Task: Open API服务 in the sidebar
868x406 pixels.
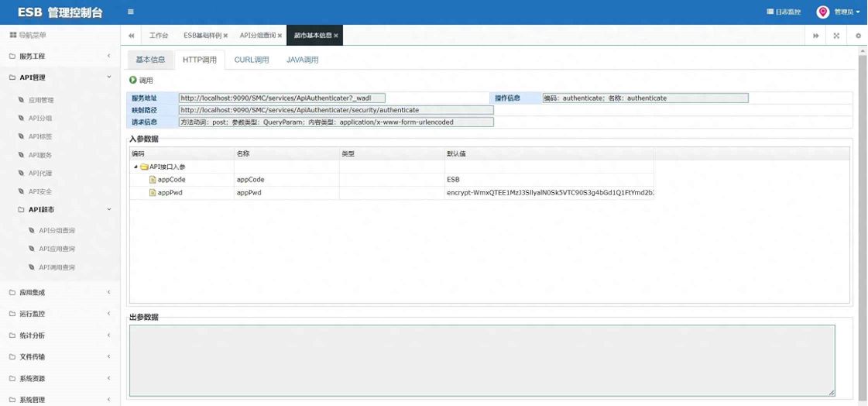Action: (x=39, y=155)
